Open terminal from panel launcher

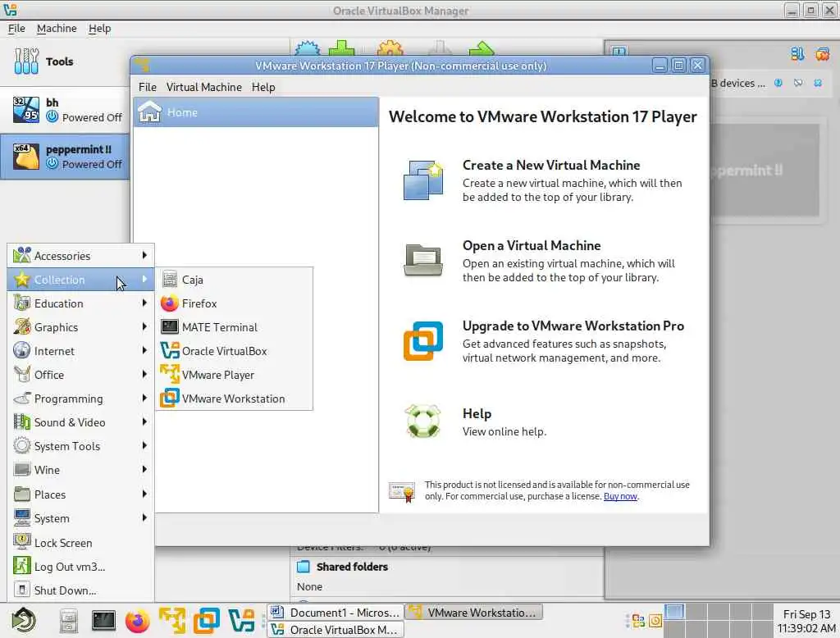[103, 621]
